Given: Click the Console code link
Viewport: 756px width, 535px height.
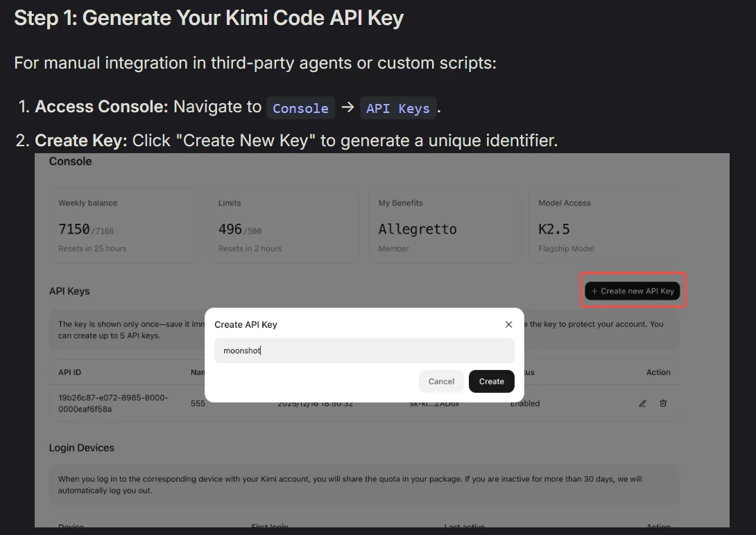Looking at the screenshot, I should (300, 108).
